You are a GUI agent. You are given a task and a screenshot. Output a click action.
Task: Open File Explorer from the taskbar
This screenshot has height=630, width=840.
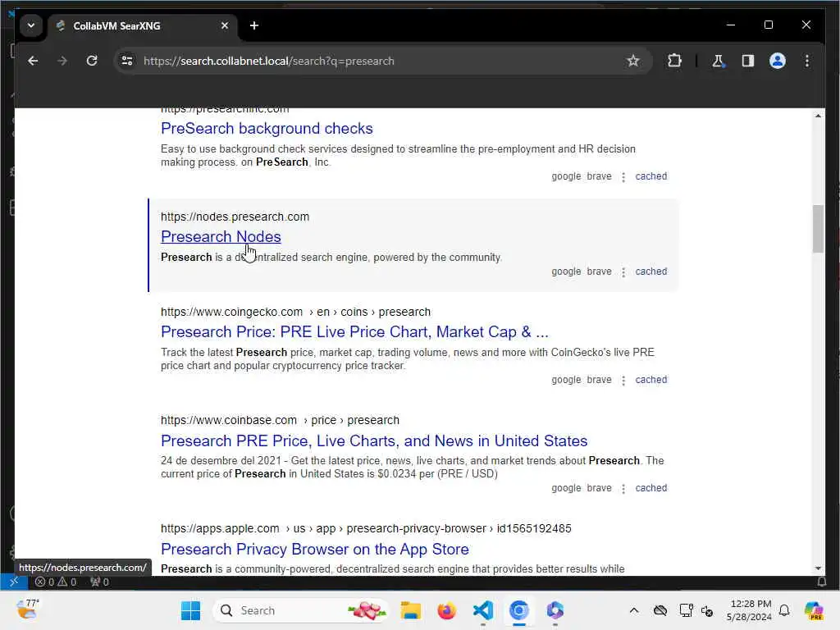coord(410,610)
